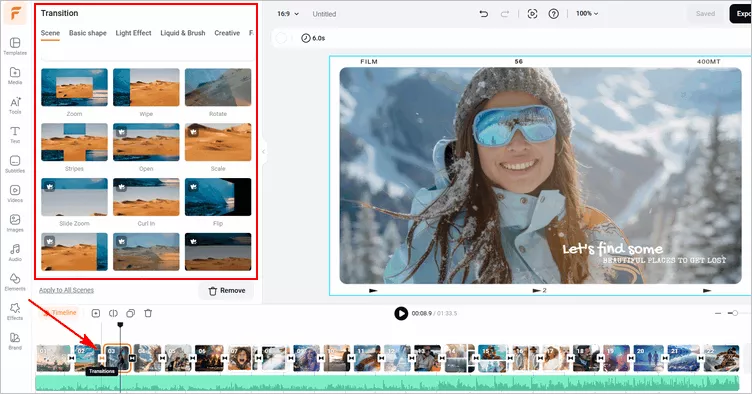The height and width of the screenshot is (394, 752).
Task: Duplicate the selected scene
Action: [x=130, y=313]
